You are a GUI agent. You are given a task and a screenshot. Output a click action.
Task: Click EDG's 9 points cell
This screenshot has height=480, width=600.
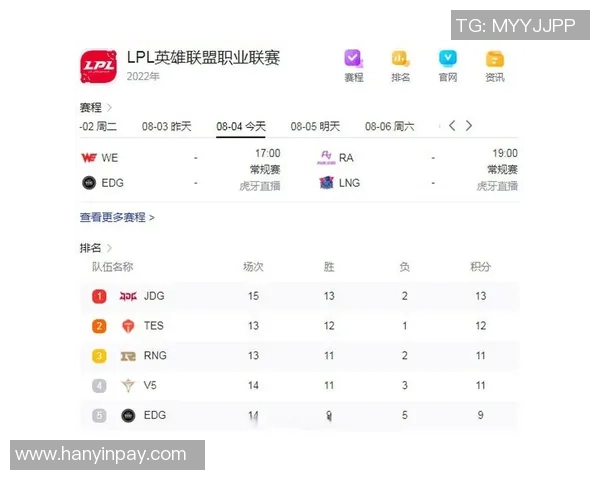pos(481,415)
